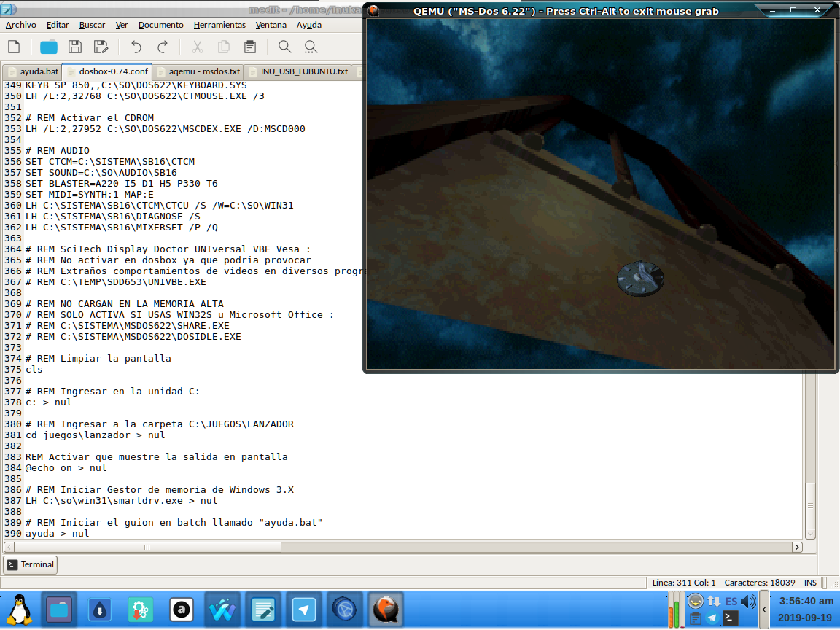The width and height of the screenshot is (840, 630).
Task: Click the vertical scrollbar thumb
Action: point(811,505)
